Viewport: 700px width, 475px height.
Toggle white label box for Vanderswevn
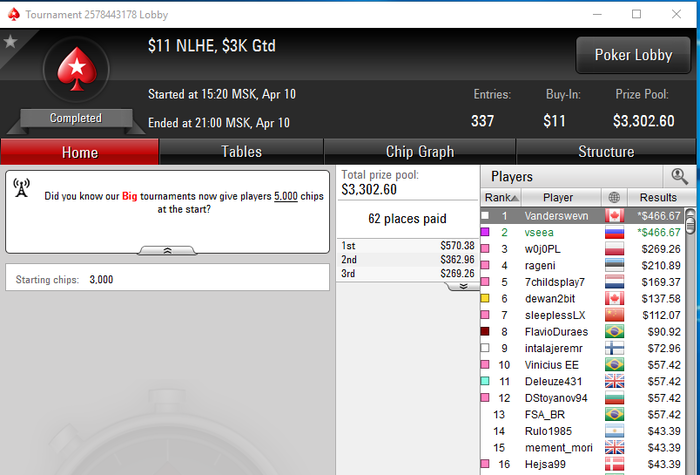[485, 216]
